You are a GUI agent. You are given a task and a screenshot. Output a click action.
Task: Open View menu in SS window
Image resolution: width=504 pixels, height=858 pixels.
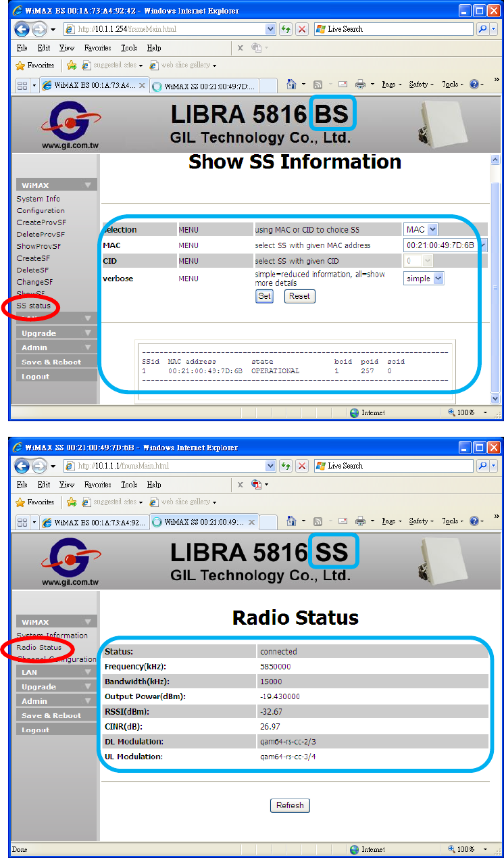(67, 485)
